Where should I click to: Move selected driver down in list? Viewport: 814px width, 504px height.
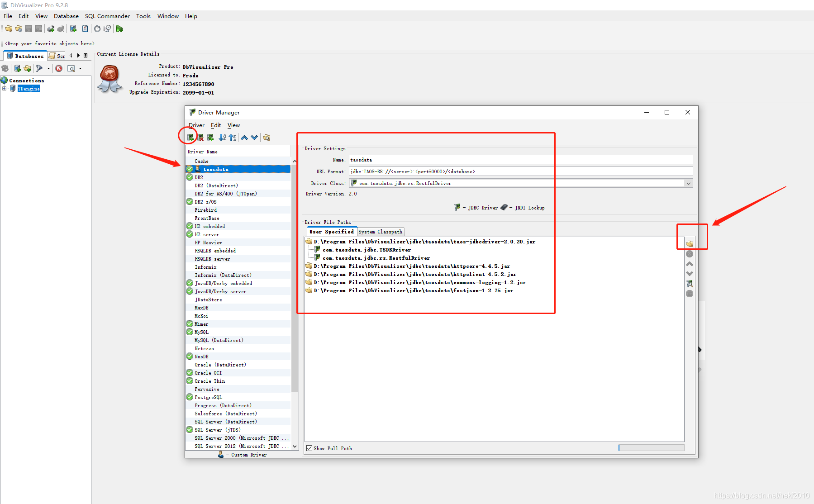click(255, 138)
